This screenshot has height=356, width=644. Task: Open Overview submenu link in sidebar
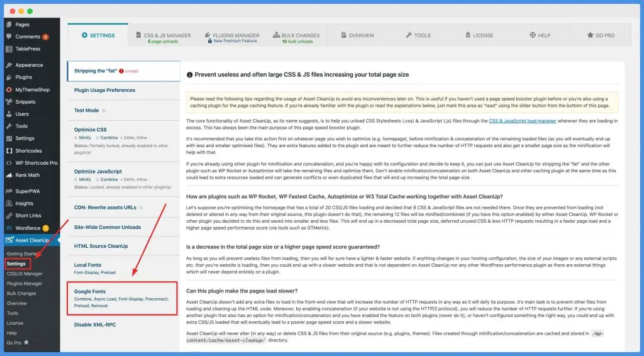point(16,303)
